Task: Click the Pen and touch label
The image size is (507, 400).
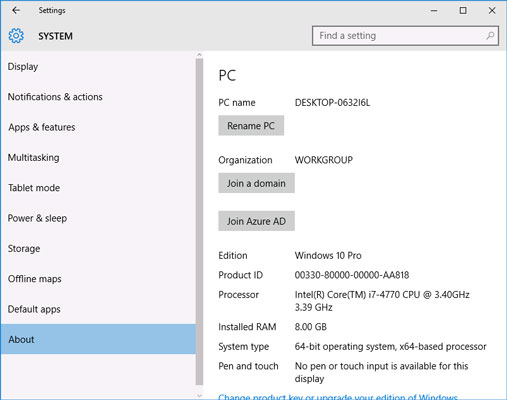Action: tap(248, 366)
